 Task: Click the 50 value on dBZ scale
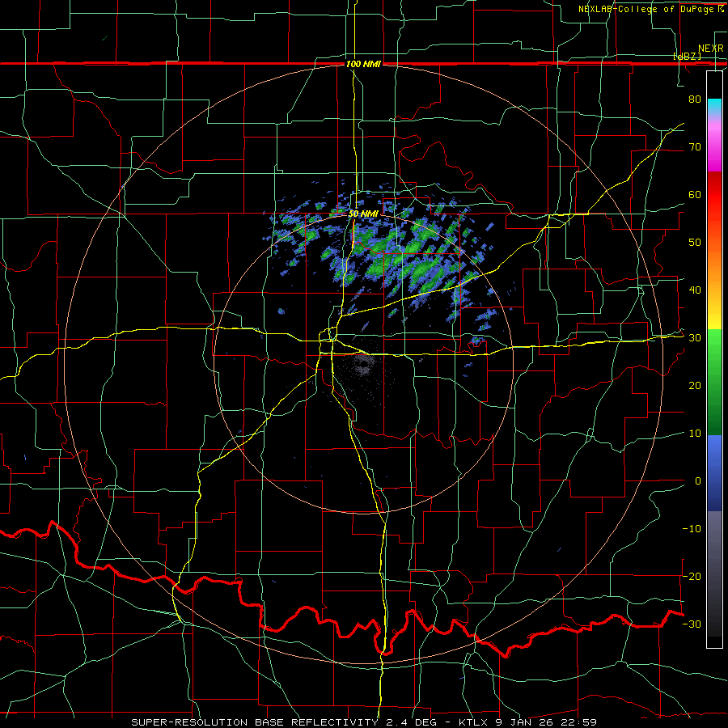click(695, 243)
